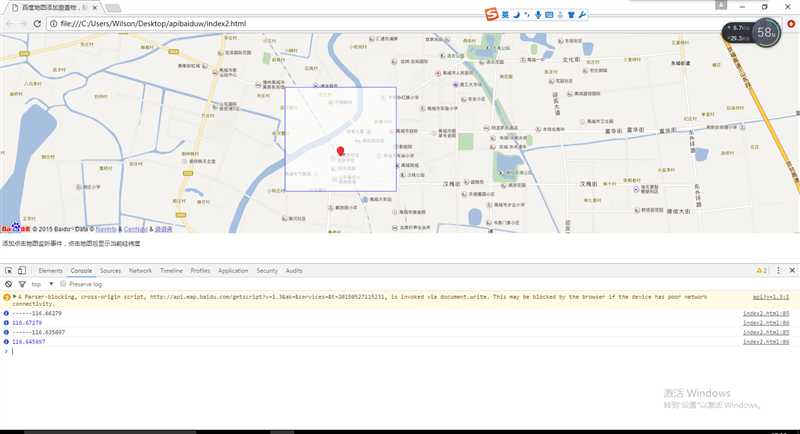Image resolution: width=800 pixels, height=434 pixels.
Task: Open the api source link of warning
Action: (770, 297)
